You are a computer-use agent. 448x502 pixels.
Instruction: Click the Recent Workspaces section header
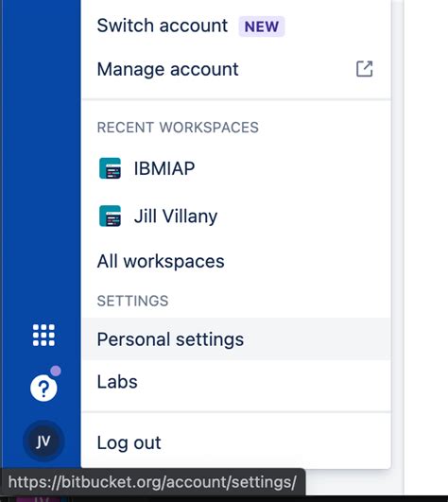178,128
